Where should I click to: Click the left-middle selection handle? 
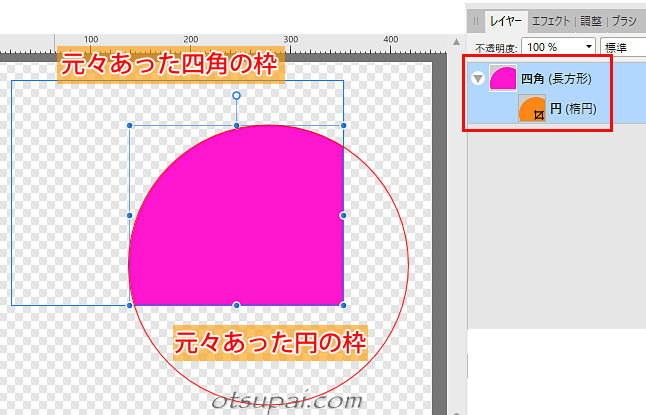pyautogui.click(x=130, y=215)
